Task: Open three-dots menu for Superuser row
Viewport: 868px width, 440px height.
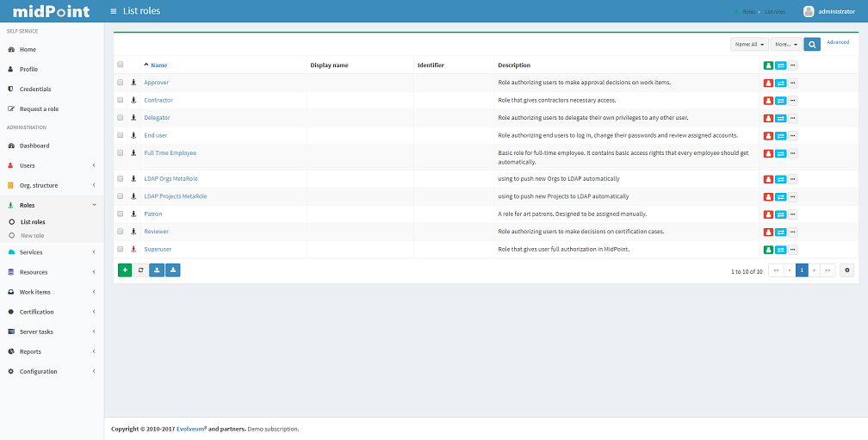Action: (x=793, y=250)
